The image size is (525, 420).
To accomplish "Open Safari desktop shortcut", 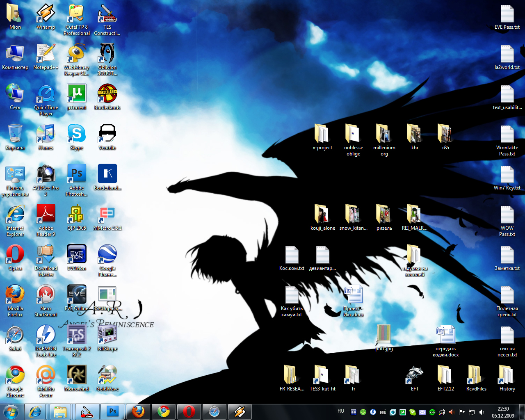I will point(15,338).
